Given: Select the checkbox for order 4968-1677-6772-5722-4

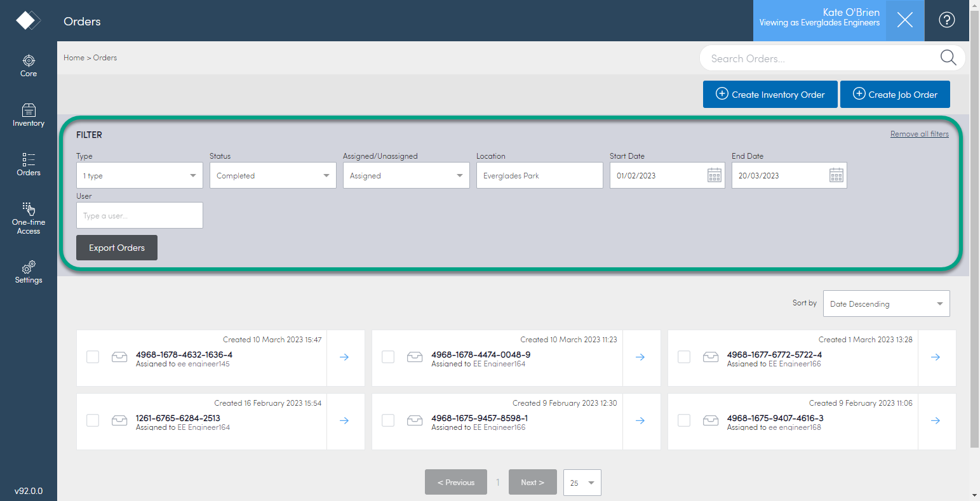Looking at the screenshot, I should [x=684, y=357].
